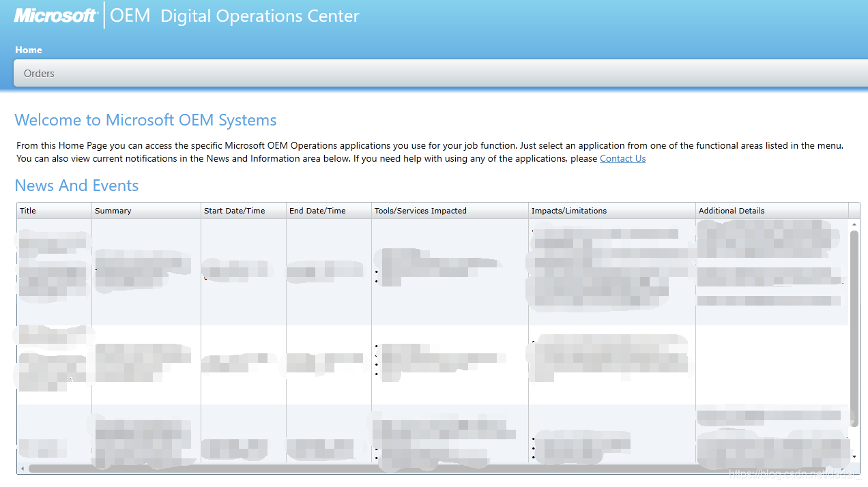Sort table by Title column header
The image size is (868, 487).
[55, 211]
